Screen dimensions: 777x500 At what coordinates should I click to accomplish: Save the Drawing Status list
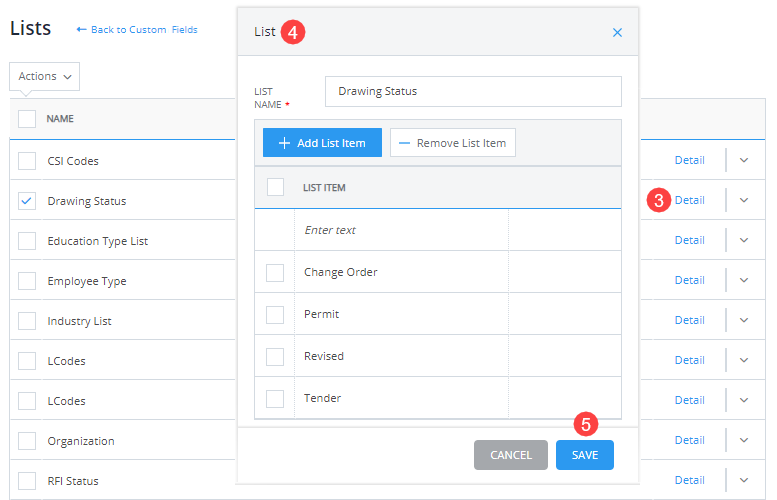[585, 455]
